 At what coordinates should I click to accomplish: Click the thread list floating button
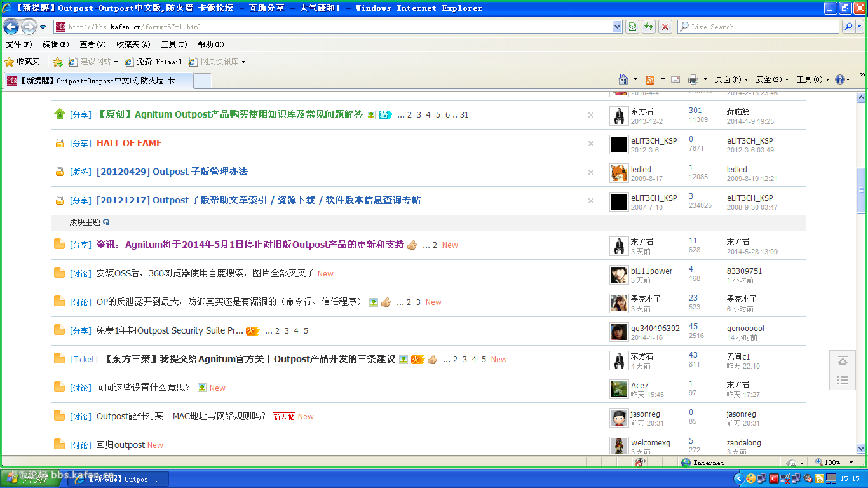(843, 381)
